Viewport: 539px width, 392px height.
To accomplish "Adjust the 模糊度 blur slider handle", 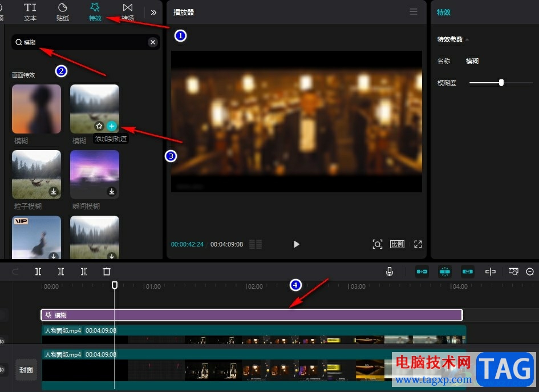I will pyautogui.click(x=501, y=83).
